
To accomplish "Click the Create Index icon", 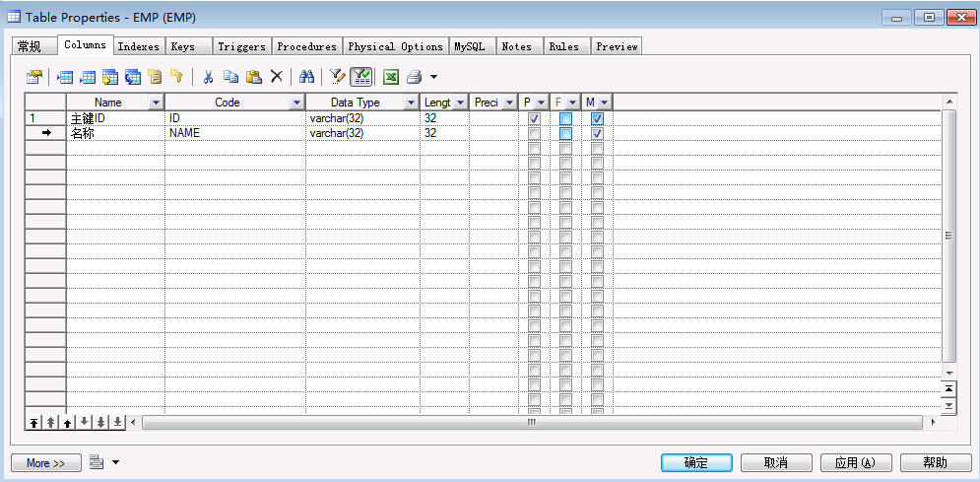I will (155, 77).
